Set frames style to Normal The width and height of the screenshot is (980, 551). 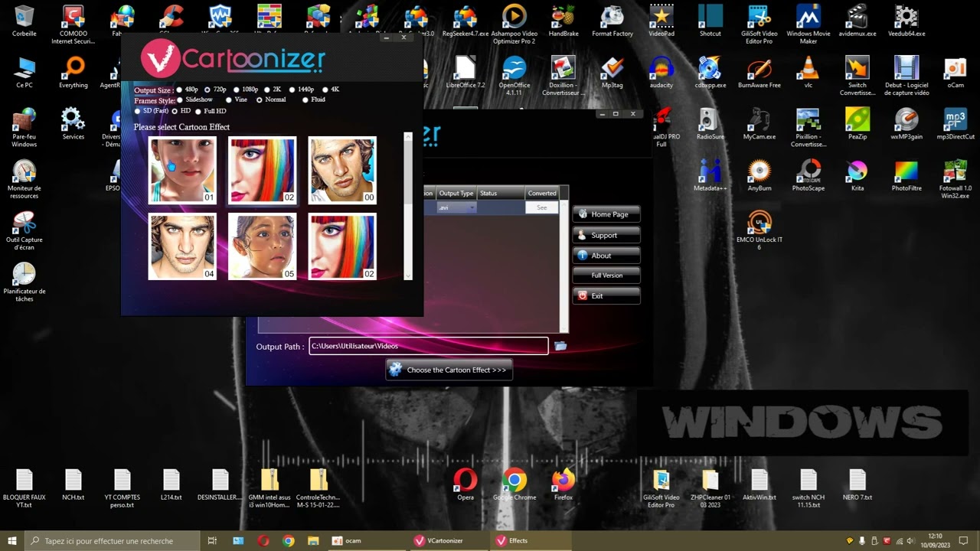260,99
